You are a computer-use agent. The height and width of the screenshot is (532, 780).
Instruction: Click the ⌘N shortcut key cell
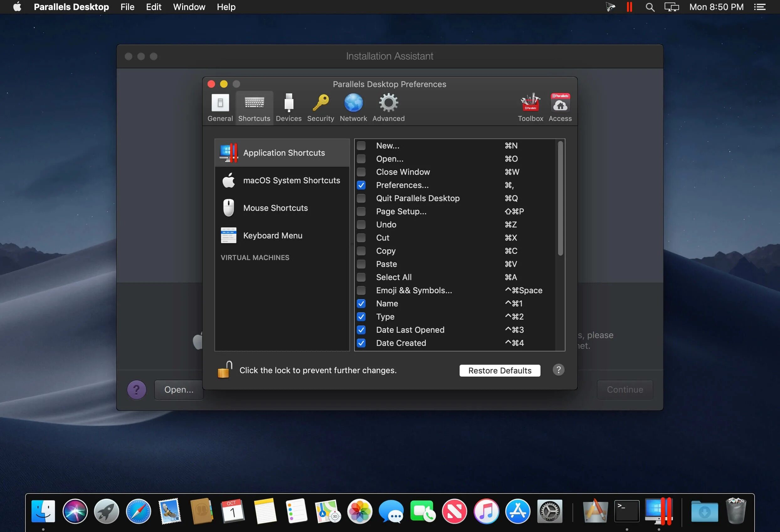pos(511,146)
